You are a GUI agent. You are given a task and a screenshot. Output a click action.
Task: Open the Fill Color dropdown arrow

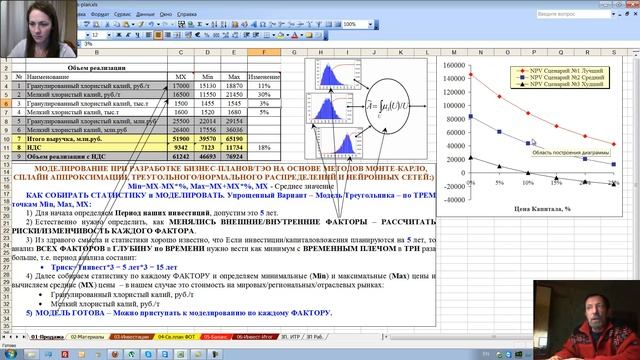287,35
